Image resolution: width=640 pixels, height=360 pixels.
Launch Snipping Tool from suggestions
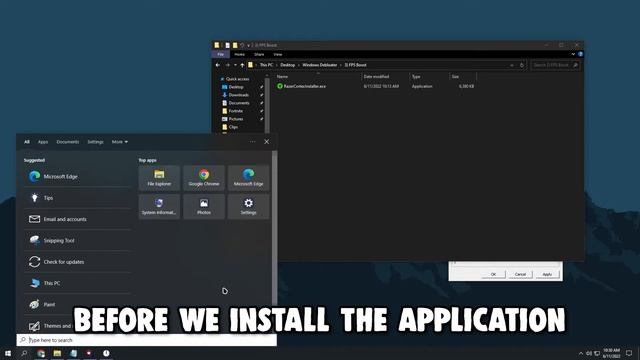click(x=77, y=240)
